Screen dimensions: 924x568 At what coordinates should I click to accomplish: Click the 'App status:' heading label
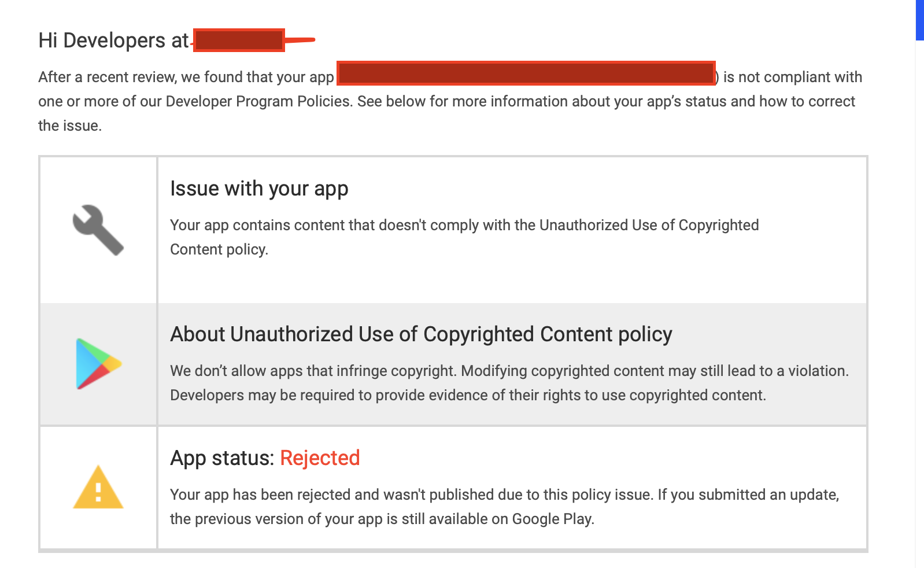[x=222, y=458]
